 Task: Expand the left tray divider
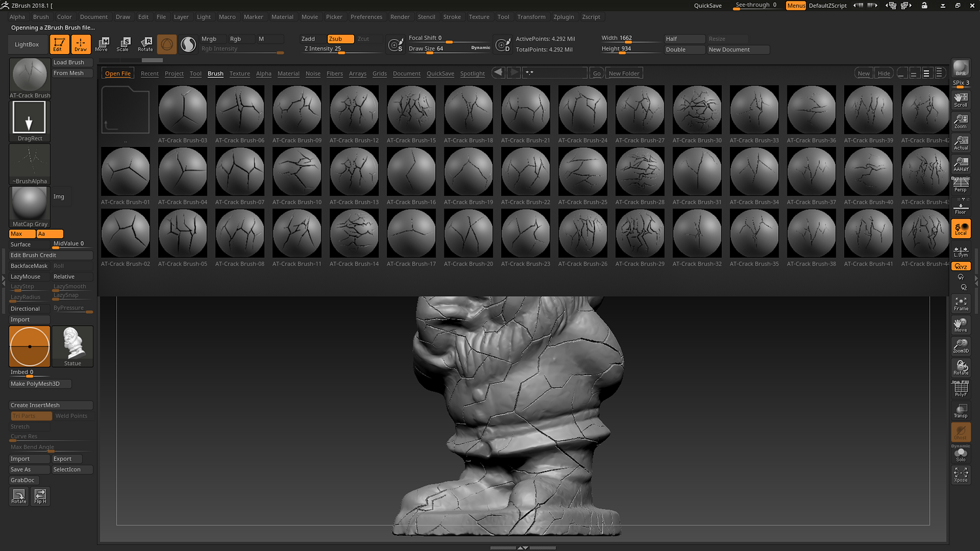[x=3, y=281]
